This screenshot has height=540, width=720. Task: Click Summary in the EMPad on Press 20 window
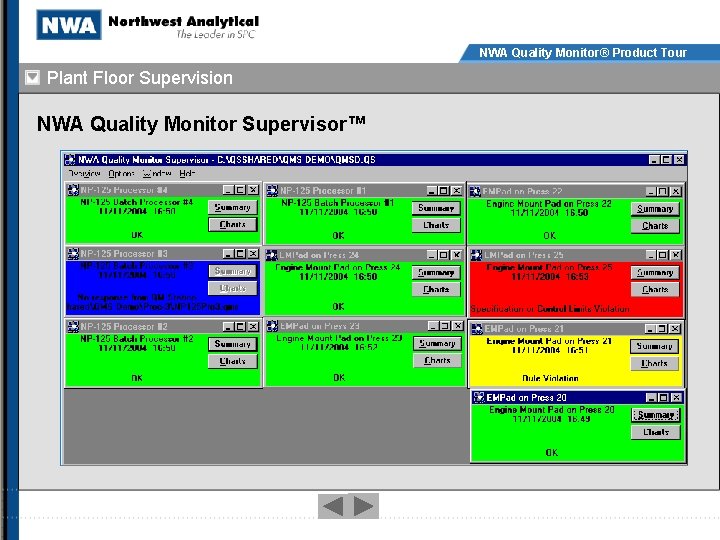(656, 415)
